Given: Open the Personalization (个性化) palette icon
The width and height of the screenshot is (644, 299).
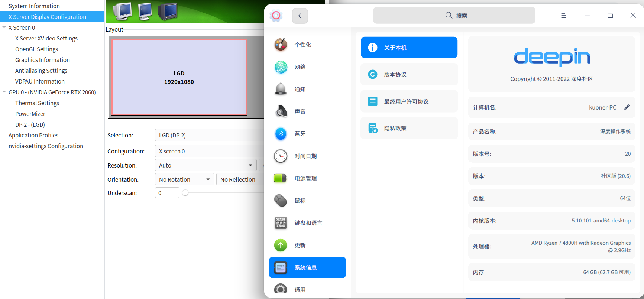Looking at the screenshot, I should (x=281, y=45).
